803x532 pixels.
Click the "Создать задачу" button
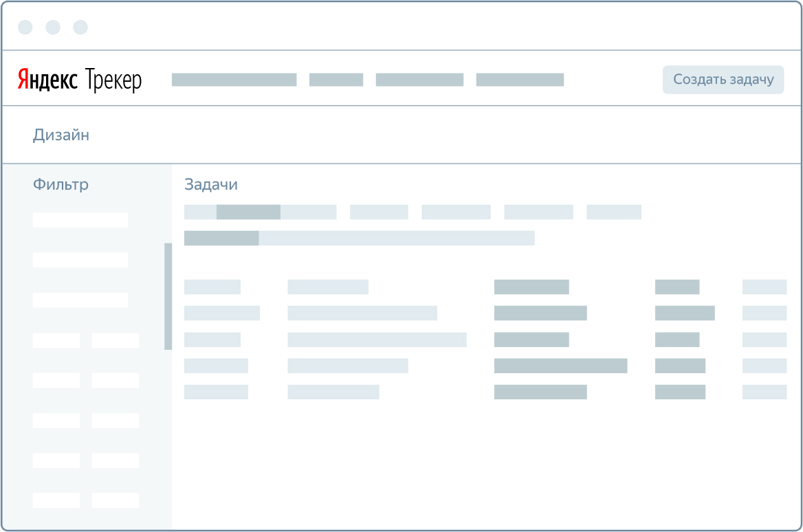coord(723,79)
